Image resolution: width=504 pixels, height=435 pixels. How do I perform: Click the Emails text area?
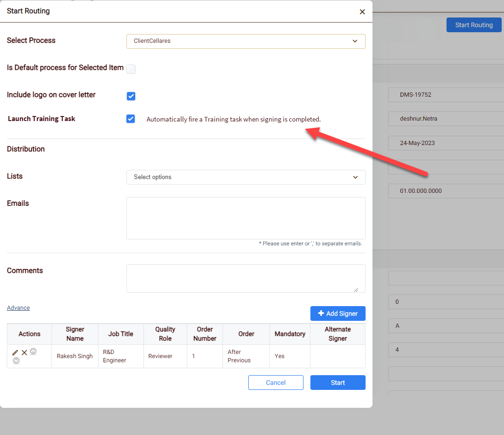[x=246, y=218]
